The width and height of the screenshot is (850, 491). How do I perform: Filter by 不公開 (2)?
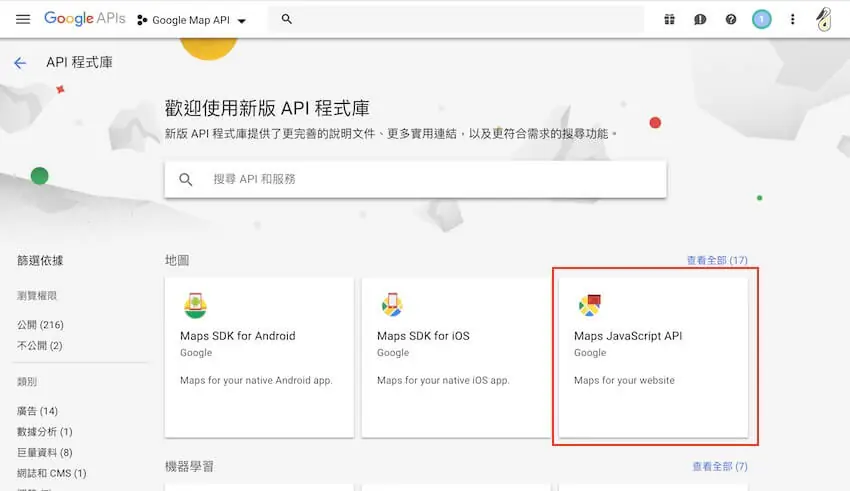tap(40, 345)
